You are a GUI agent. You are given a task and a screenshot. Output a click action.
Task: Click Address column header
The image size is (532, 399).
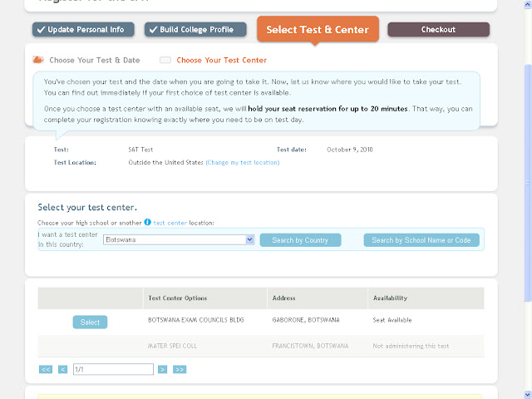tap(283, 298)
